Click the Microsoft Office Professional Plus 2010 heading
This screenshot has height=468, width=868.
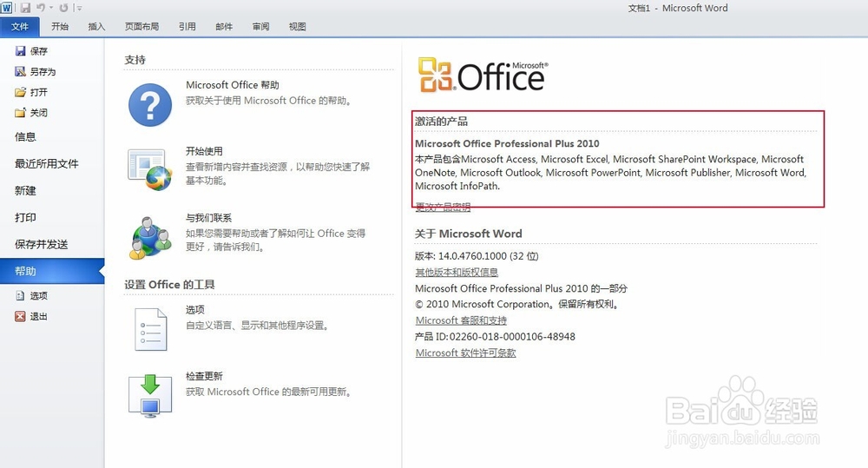tap(507, 143)
